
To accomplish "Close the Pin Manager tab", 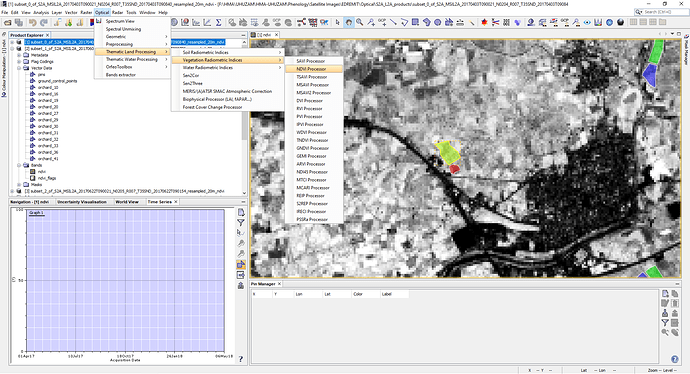I will pyautogui.click(x=279, y=284).
